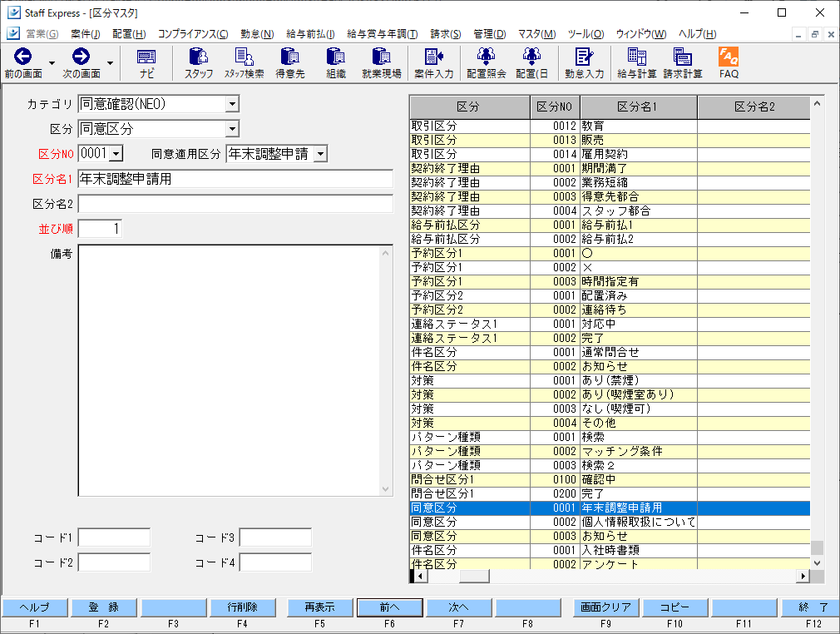Viewport: 840px width, 634px height.
Task: Open the 営業(G) menu
Action: 42,34
